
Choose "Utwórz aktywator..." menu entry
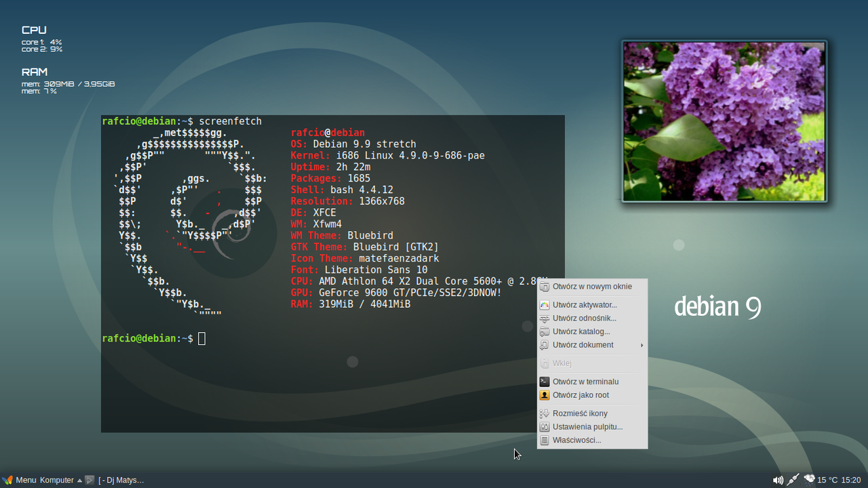592,305
